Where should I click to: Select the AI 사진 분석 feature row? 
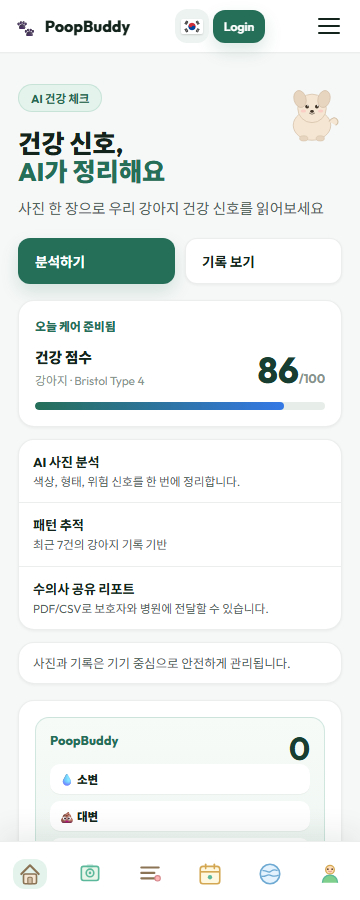click(x=180, y=471)
